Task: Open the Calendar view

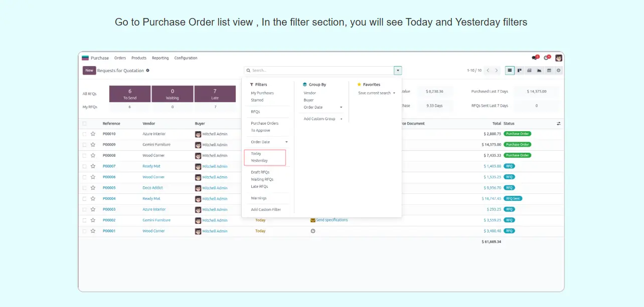Action: coord(549,71)
